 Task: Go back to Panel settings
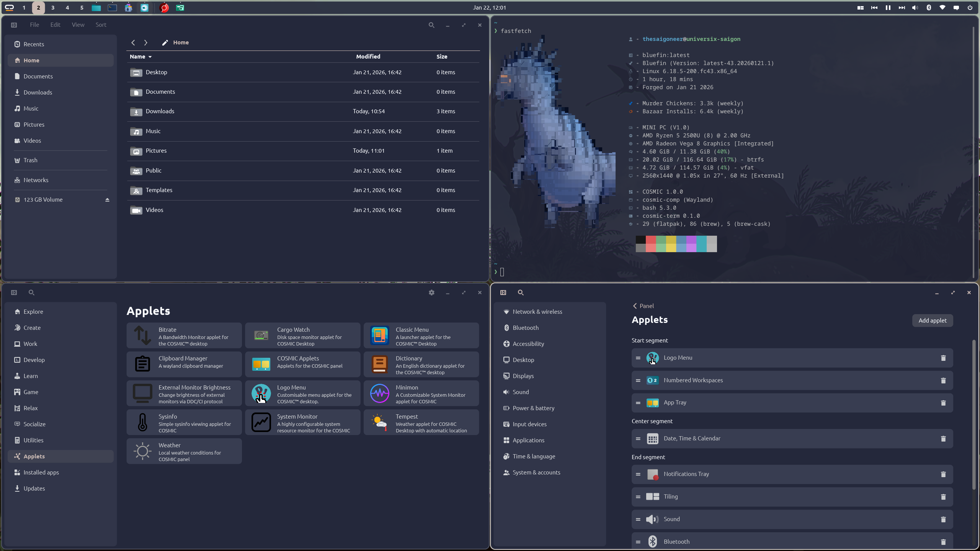(643, 306)
